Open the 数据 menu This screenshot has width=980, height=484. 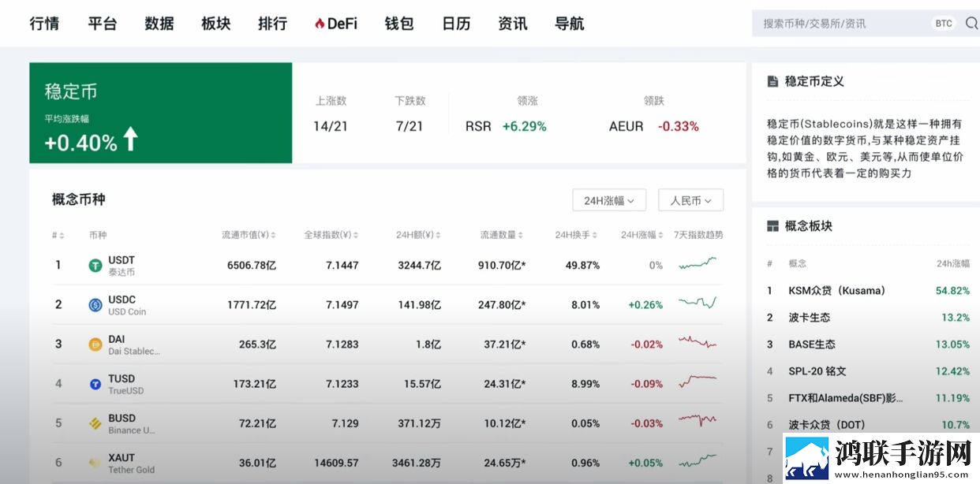pyautogui.click(x=159, y=24)
